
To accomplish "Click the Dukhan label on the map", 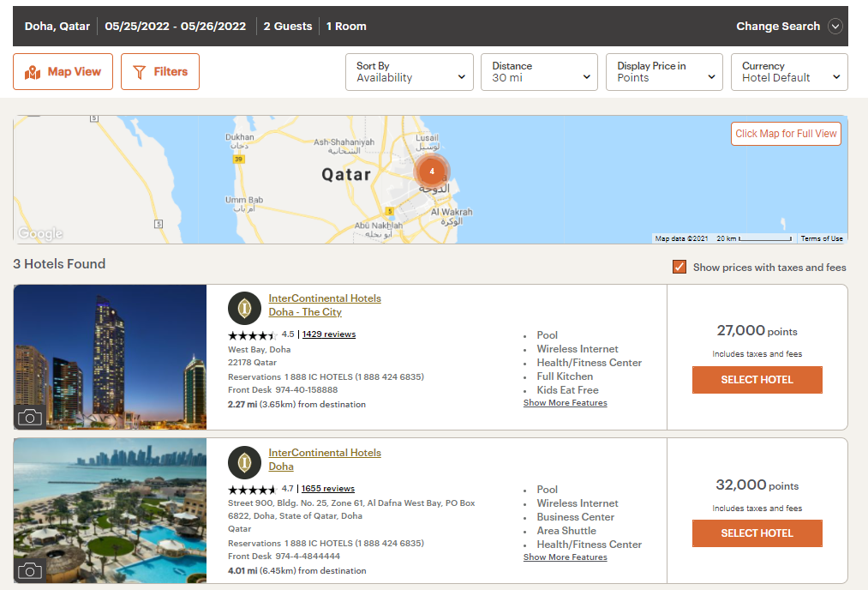I will pyautogui.click(x=240, y=141).
